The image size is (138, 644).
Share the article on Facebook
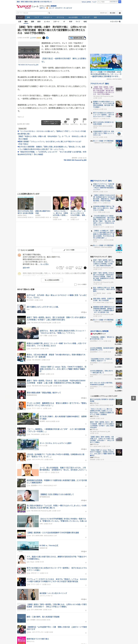pos(47,38)
